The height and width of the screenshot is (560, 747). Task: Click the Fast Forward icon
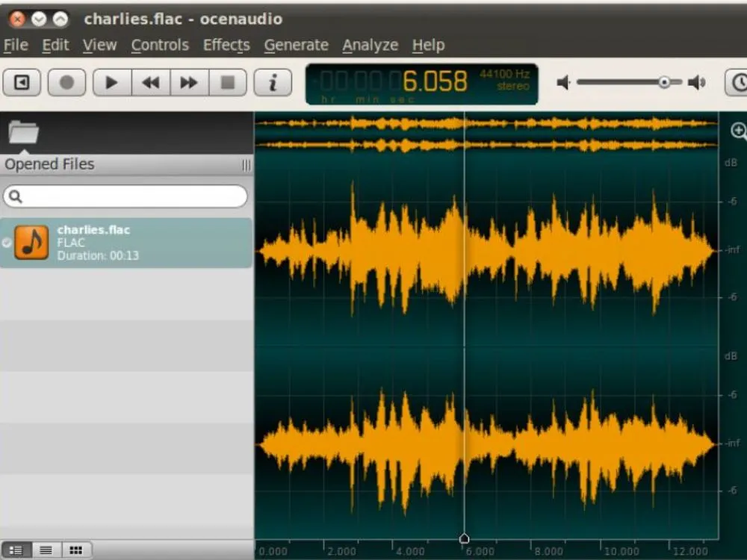pyautogui.click(x=188, y=82)
